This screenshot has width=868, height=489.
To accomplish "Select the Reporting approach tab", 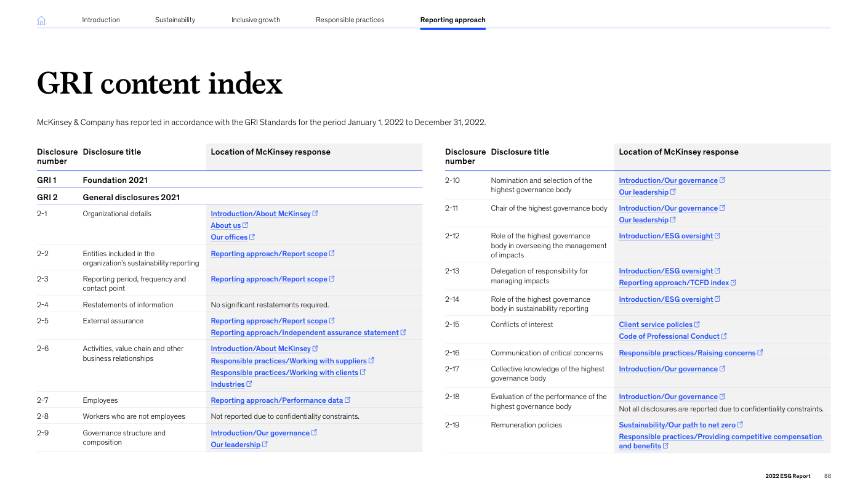I will (x=452, y=20).
